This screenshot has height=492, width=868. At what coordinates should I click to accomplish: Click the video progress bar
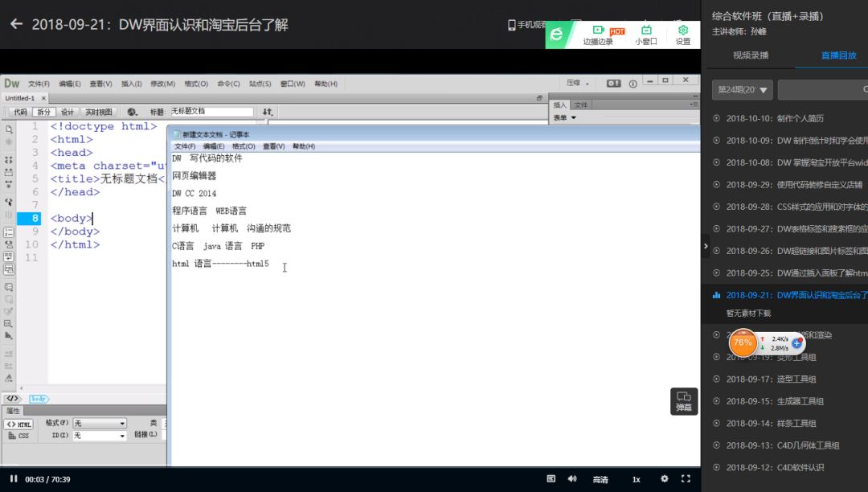pos(350,467)
